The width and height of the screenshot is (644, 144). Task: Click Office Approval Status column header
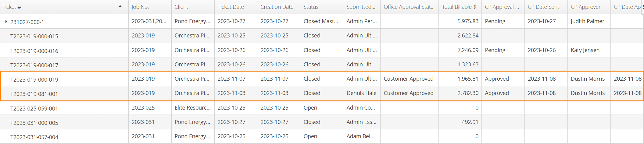[x=409, y=7]
